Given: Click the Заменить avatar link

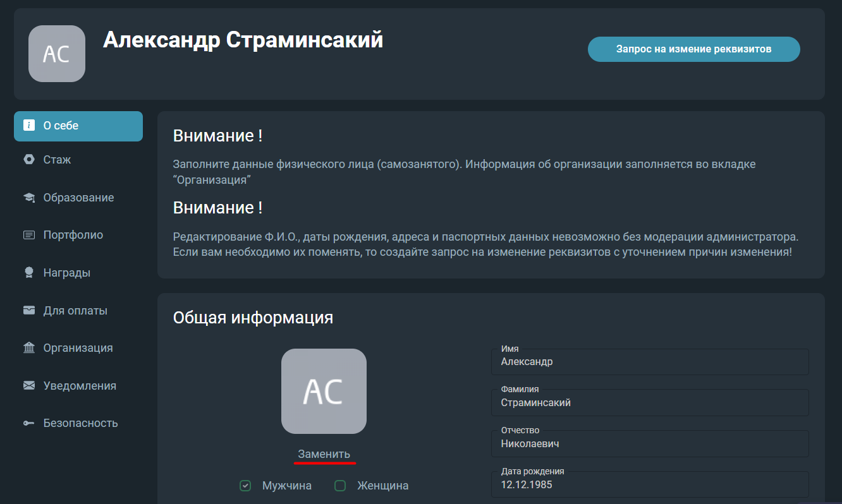Looking at the screenshot, I should pyautogui.click(x=324, y=454).
